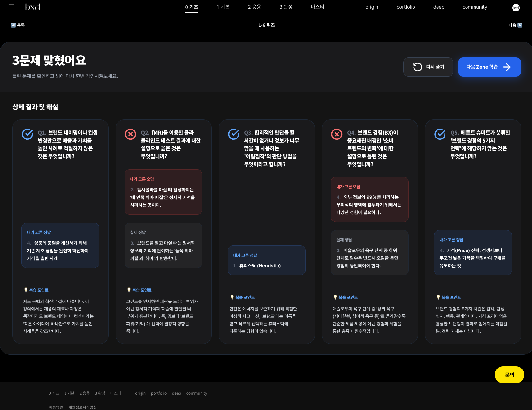Viewport: 532px width, 410px height.
Task: Open footer 1 기본 link
Action: point(69,393)
